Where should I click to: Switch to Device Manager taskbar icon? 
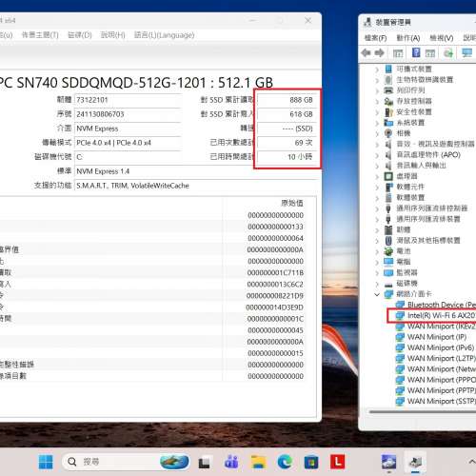[415, 462]
